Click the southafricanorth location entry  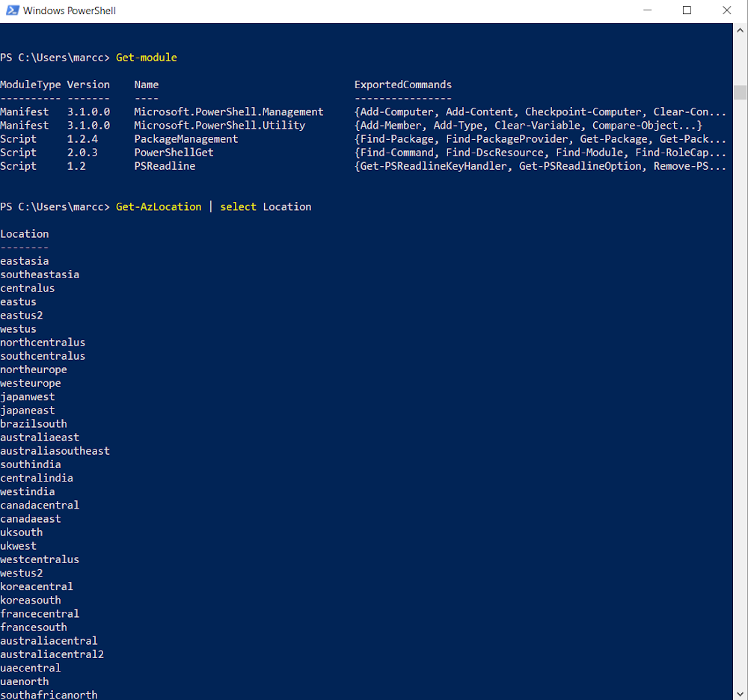tap(49, 695)
